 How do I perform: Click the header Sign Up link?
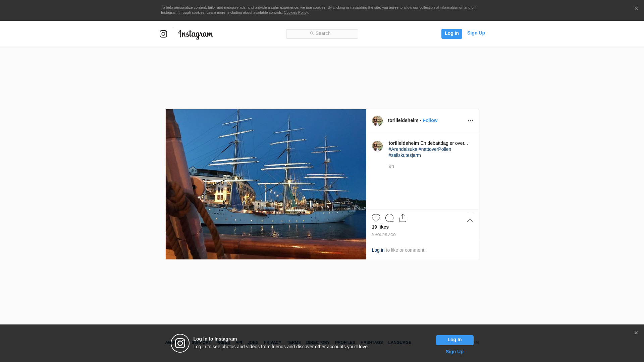point(476,33)
